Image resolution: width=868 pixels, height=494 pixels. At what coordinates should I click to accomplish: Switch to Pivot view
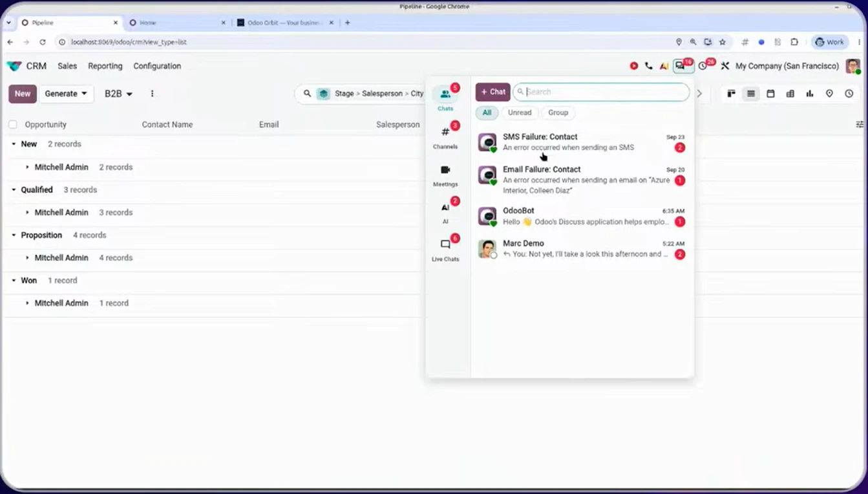[x=790, y=94]
